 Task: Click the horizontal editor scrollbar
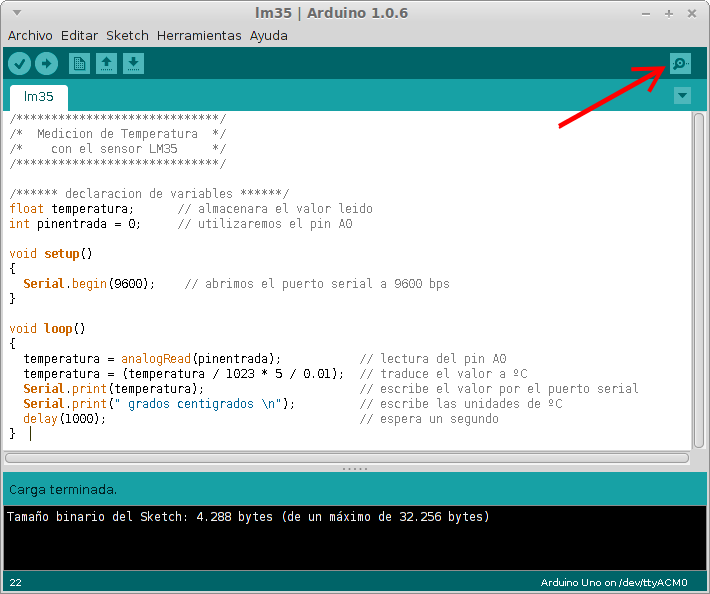click(x=347, y=458)
